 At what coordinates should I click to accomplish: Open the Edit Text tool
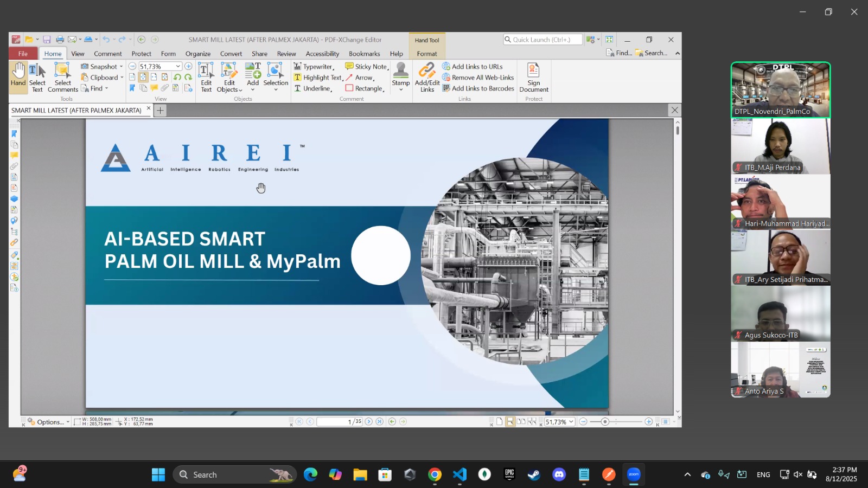click(206, 77)
